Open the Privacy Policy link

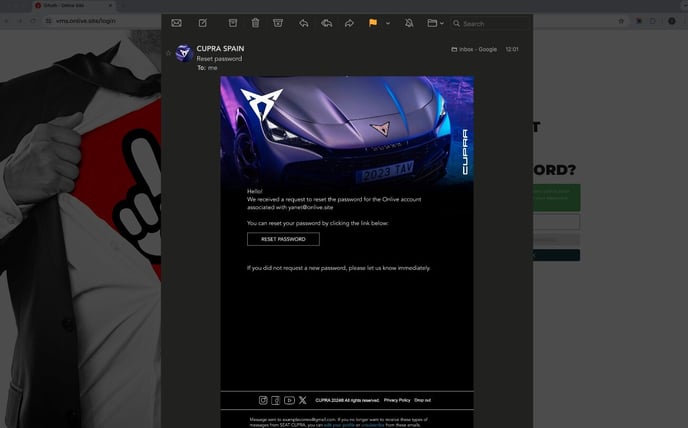pyautogui.click(x=397, y=400)
